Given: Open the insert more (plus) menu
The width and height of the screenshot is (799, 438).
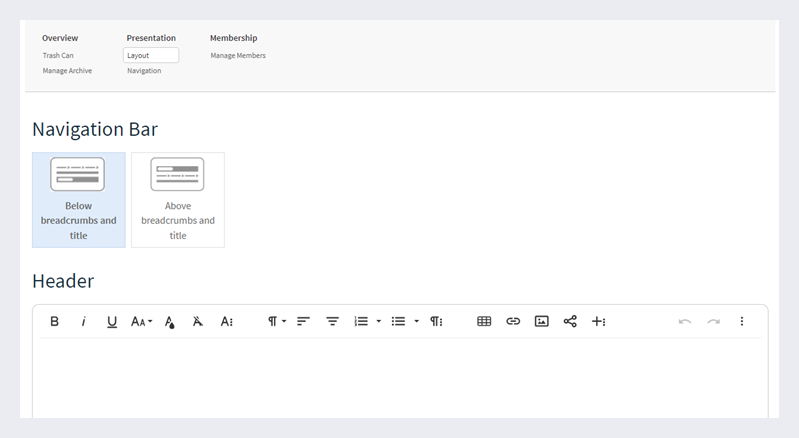Looking at the screenshot, I should point(598,321).
